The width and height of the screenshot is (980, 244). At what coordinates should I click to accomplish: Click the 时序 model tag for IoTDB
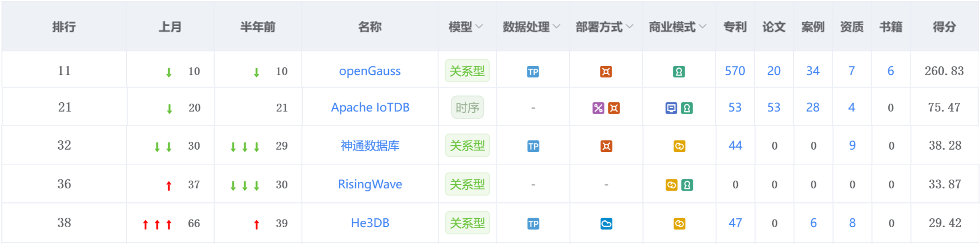pyautogui.click(x=467, y=108)
